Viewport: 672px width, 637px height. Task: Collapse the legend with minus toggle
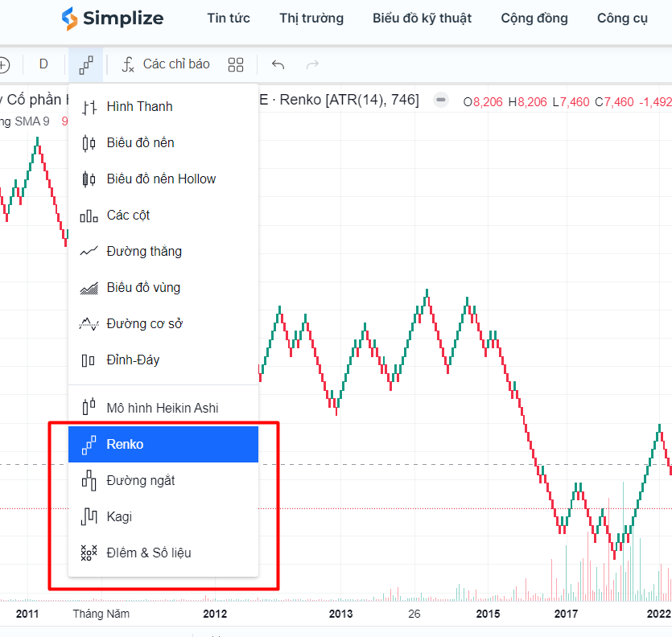coord(441,101)
